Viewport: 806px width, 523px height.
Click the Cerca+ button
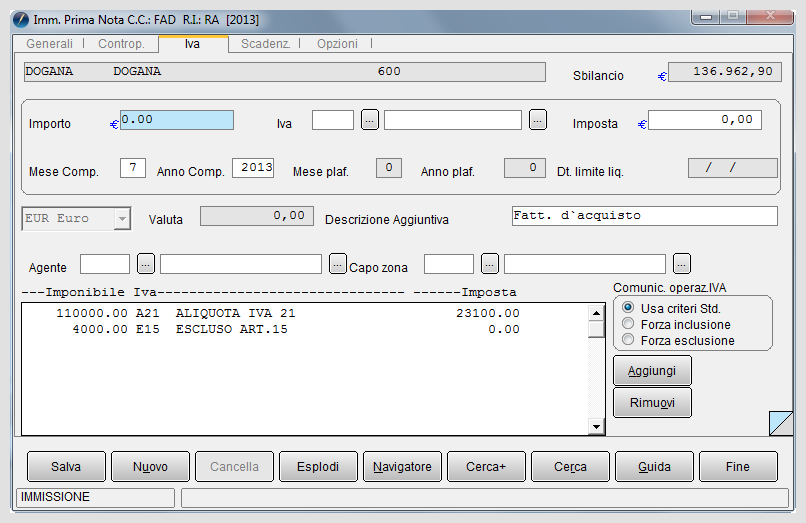point(486,466)
